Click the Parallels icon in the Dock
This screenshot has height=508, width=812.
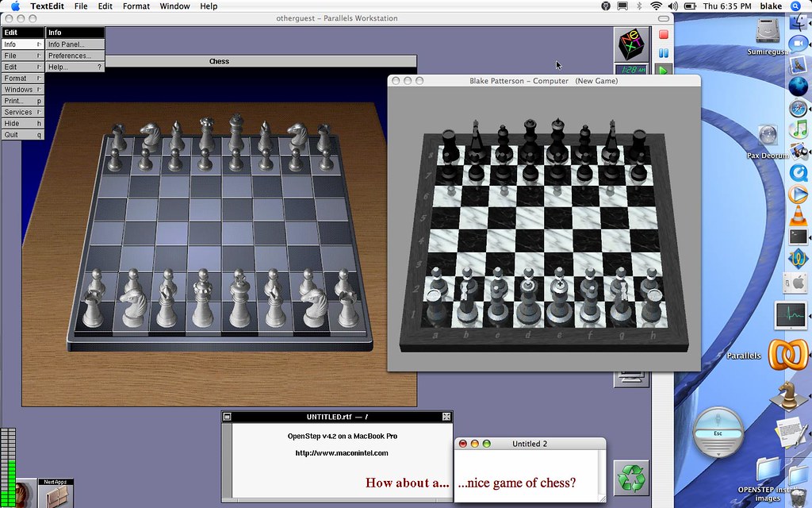point(788,356)
